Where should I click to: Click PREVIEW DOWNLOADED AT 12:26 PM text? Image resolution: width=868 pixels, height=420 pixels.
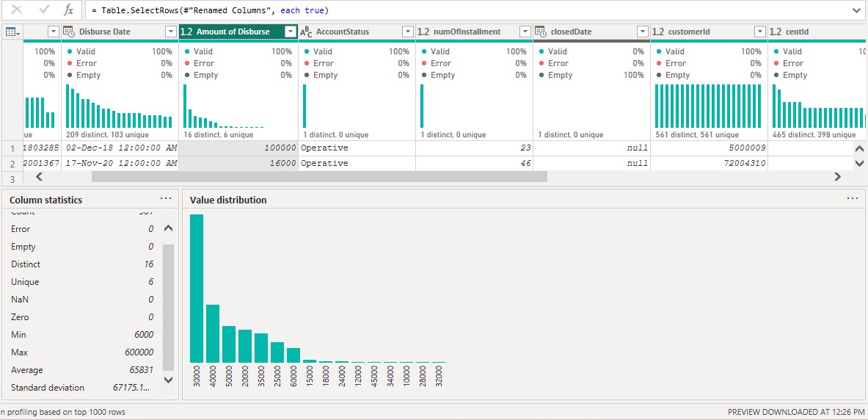[x=796, y=412]
